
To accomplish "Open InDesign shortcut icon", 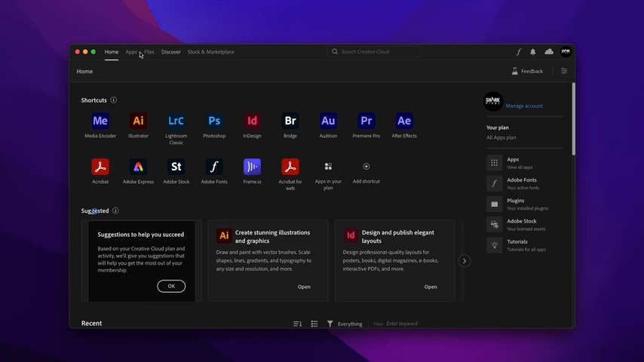I will 252,121.
